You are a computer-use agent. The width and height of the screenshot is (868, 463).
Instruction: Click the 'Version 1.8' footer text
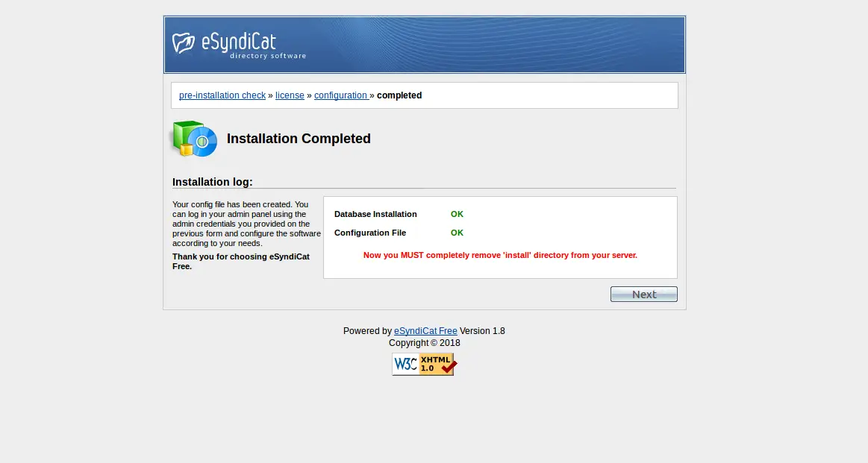click(482, 331)
